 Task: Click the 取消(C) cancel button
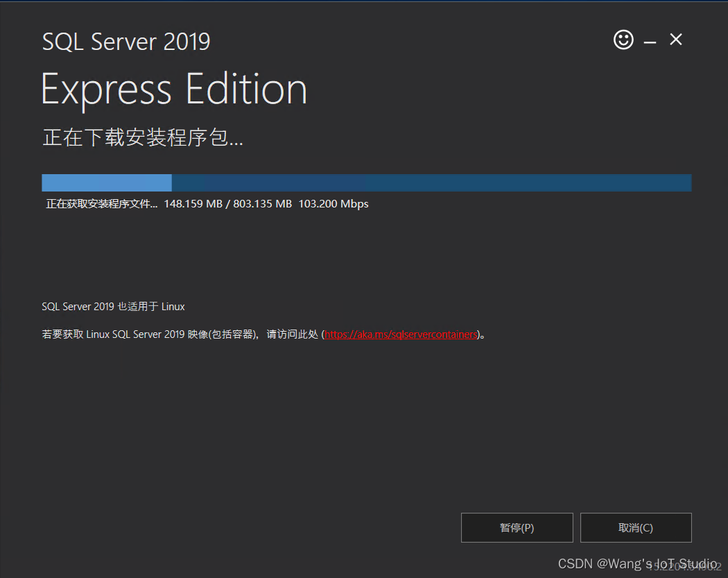click(x=635, y=527)
